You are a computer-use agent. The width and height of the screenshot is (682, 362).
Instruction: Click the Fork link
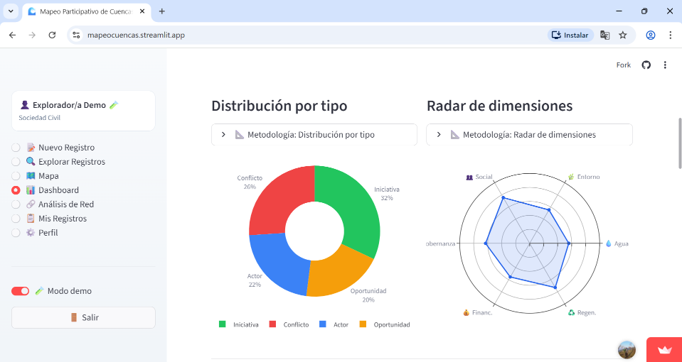(x=623, y=65)
